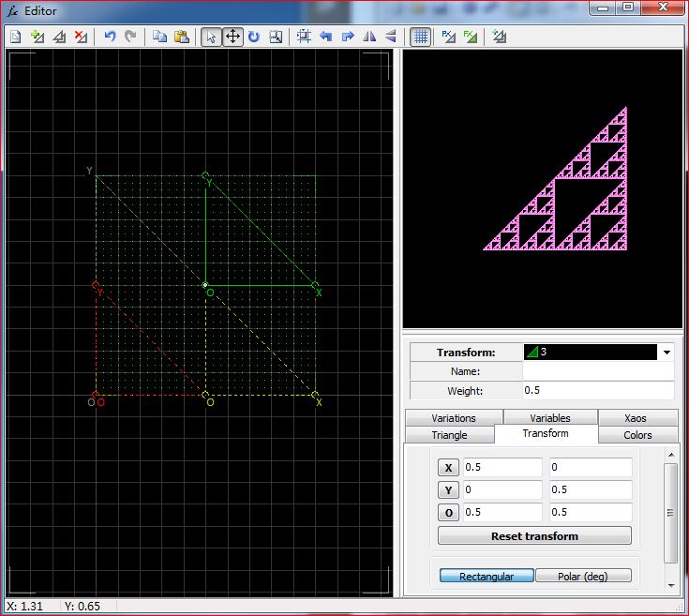Select the Scale mode tool
Image resolution: width=689 pixels, height=616 pixels.
pos(276,37)
